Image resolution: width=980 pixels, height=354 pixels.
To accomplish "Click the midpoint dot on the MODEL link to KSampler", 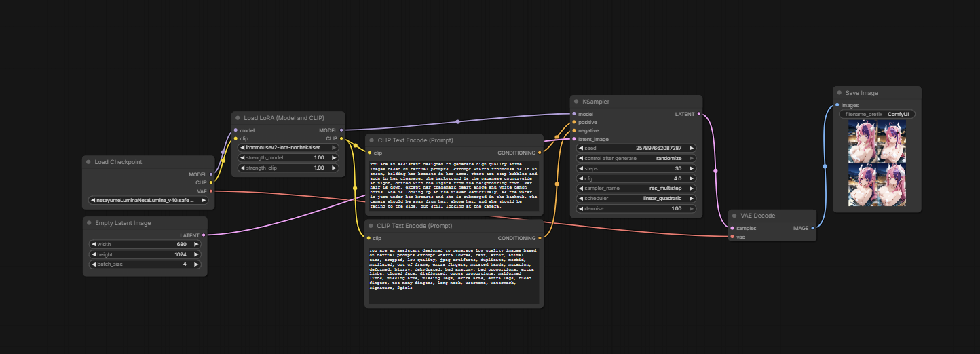I will (x=457, y=122).
